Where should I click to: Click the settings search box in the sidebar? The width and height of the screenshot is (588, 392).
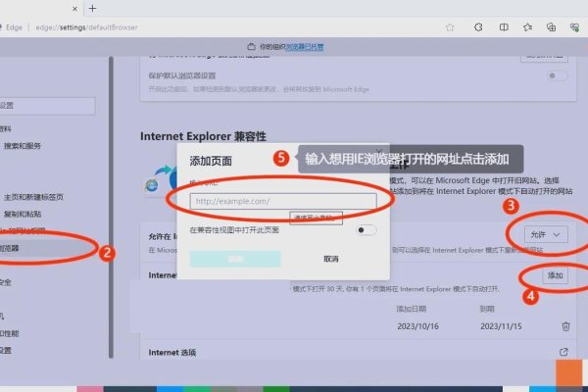click(47, 106)
